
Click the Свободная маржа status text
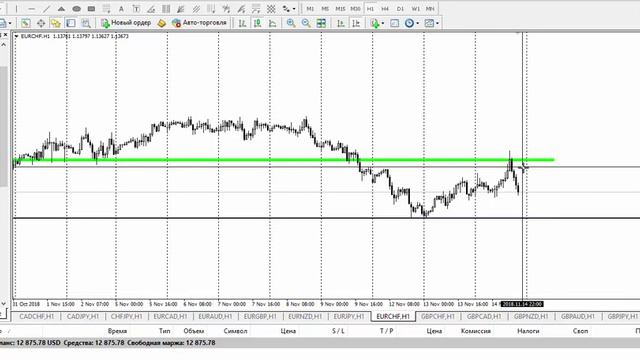[171, 343]
